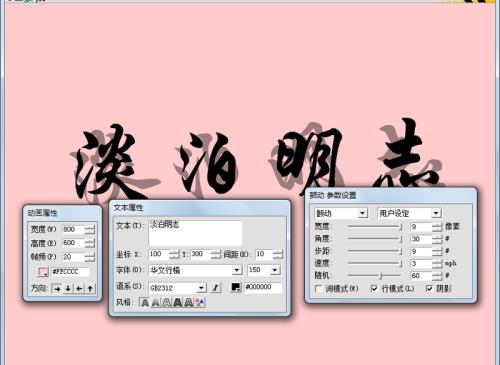Click the 淡泊明志 calligraphy preview text
This screenshot has height=365, width=500.
click(257, 160)
